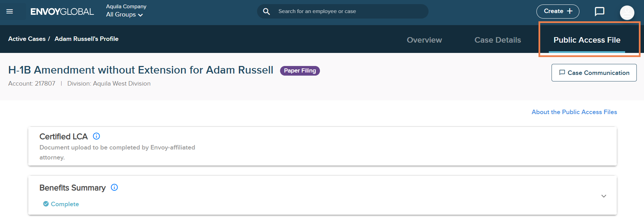Click the Paper Filing badge
Viewport: 644px width, 222px height.
pyautogui.click(x=300, y=70)
